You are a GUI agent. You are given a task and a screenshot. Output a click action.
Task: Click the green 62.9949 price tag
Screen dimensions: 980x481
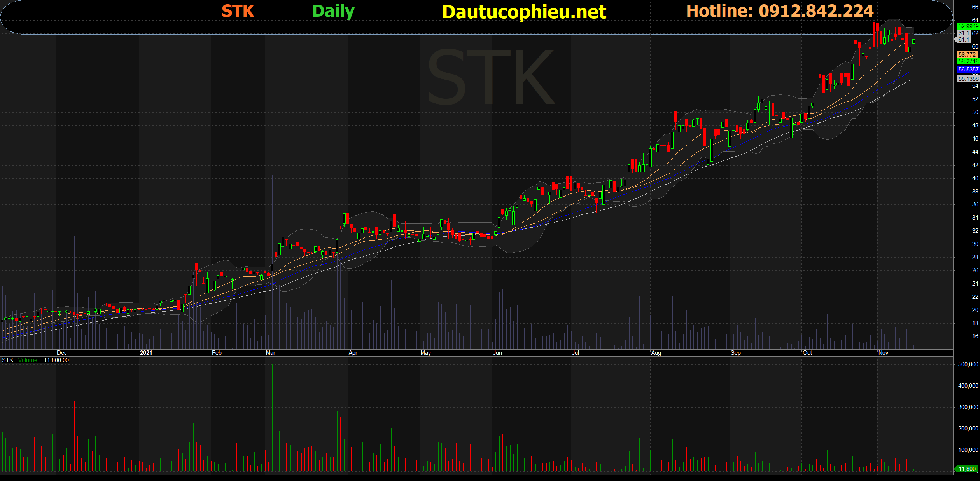[968, 26]
